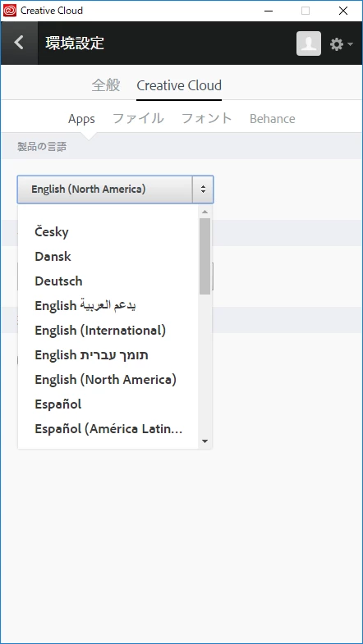Switch to the 全般 tab
The image size is (363, 644).
(106, 85)
